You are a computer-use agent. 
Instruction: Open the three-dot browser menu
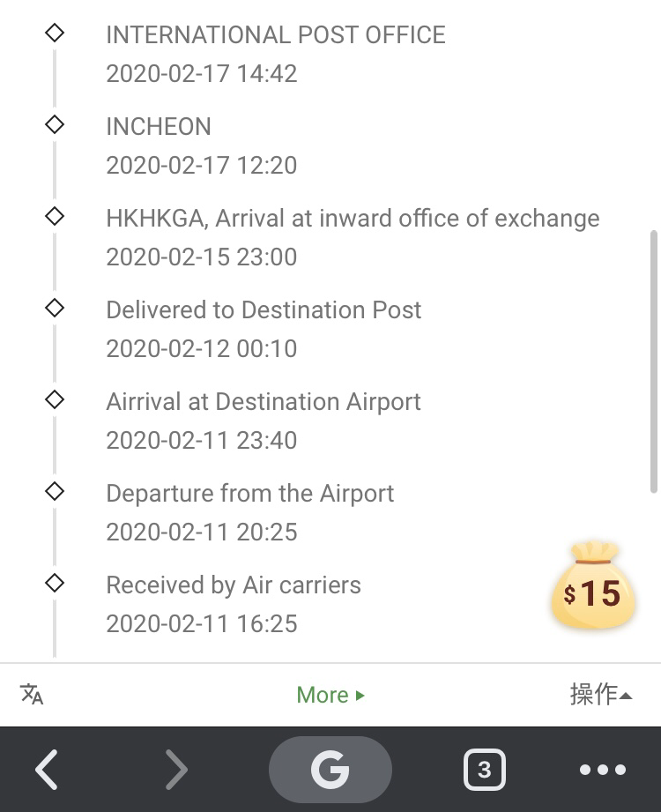tap(603, 770)
